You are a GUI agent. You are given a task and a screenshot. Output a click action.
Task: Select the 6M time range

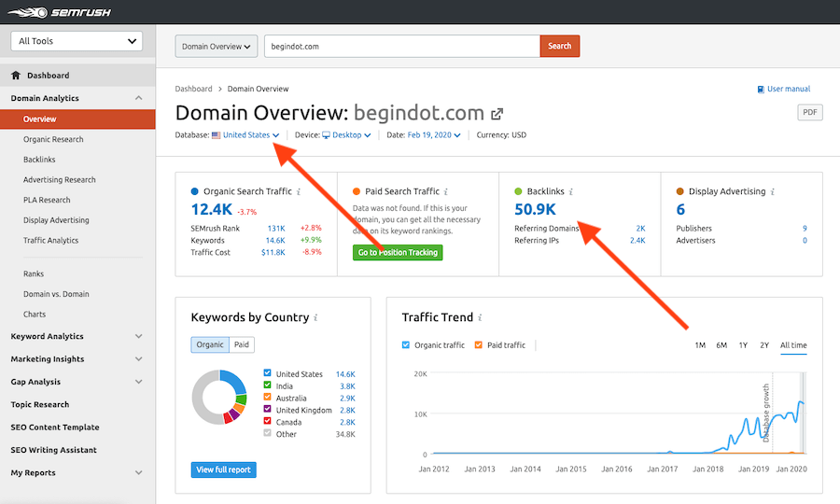(721, 345)
